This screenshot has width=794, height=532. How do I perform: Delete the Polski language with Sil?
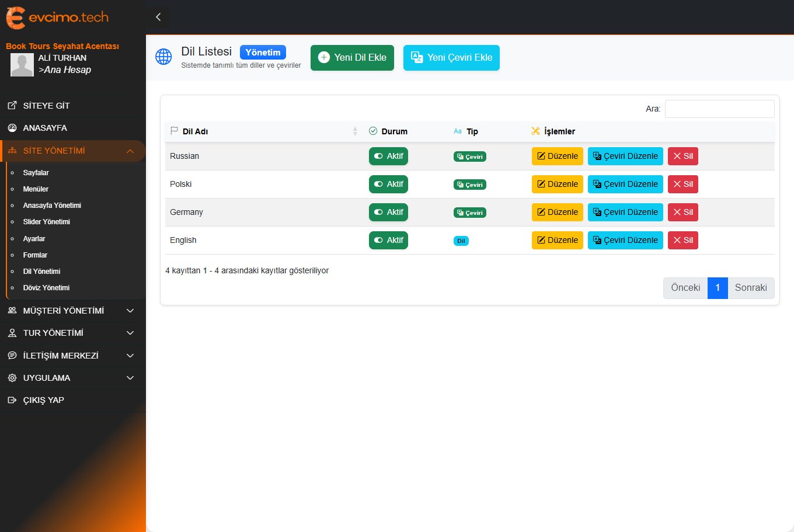682,184
